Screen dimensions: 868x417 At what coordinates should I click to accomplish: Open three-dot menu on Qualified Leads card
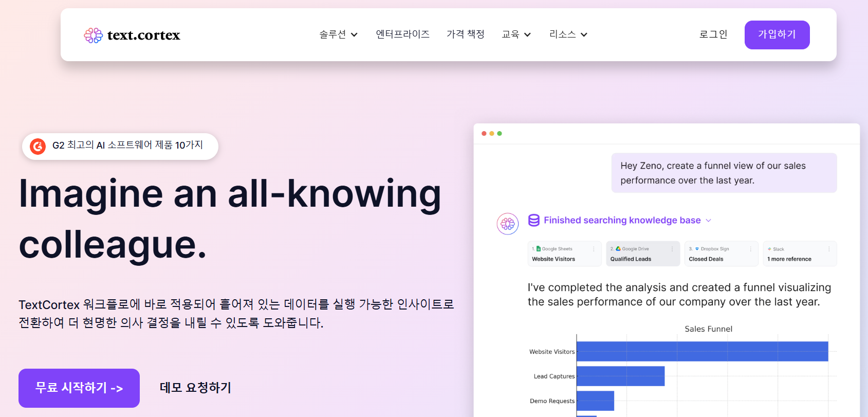coord(672,249)
